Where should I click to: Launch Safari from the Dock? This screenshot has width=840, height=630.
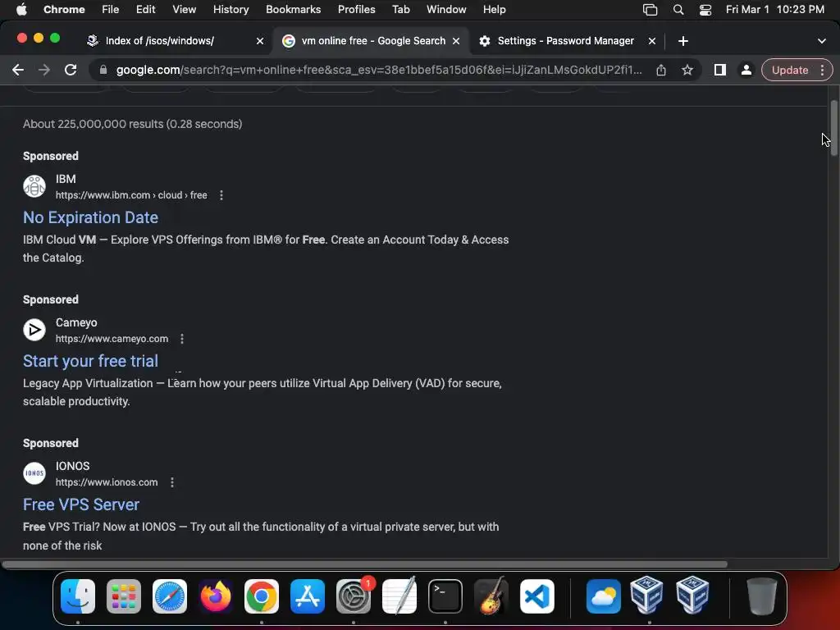click(x=170, y=596)
